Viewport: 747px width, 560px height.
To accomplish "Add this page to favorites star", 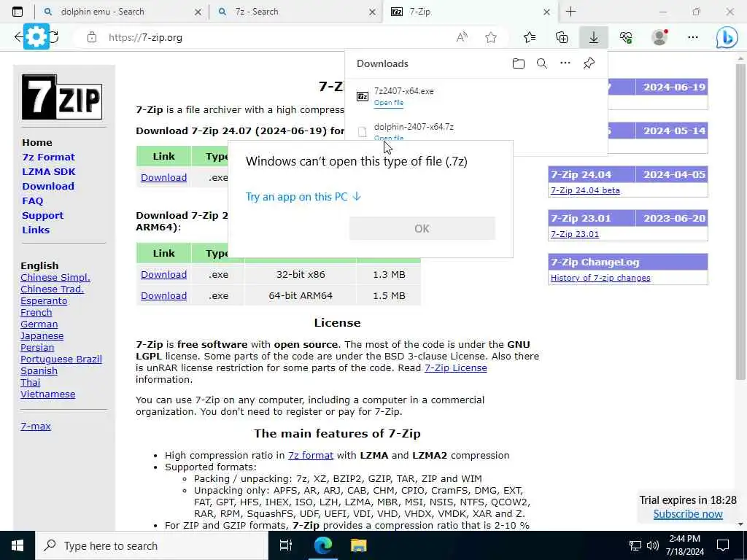I will (491, 37).
